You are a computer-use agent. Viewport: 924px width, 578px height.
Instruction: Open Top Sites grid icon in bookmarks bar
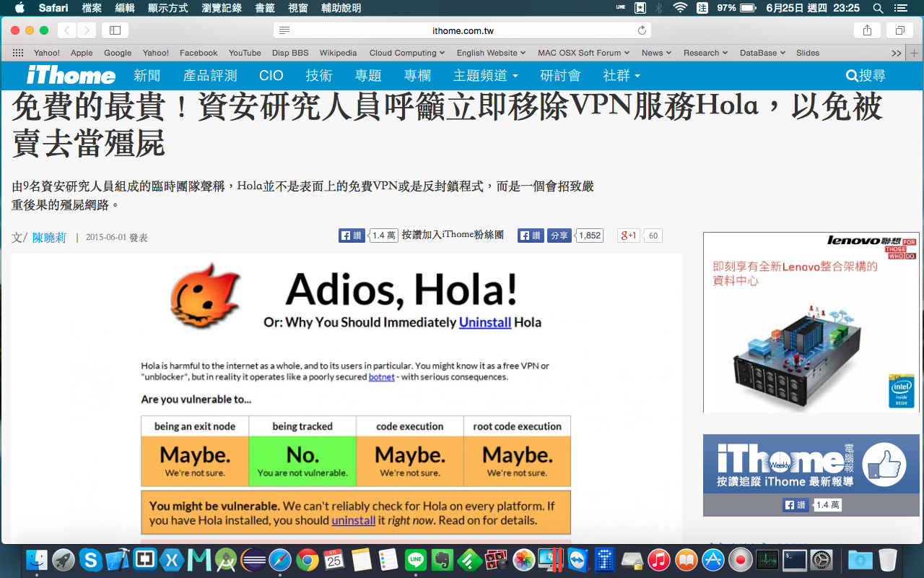(x=18, y=53)
